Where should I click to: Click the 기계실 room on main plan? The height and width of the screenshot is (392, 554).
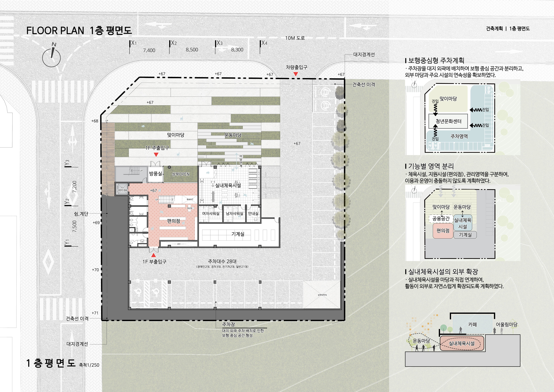click(x=238, y=234)
